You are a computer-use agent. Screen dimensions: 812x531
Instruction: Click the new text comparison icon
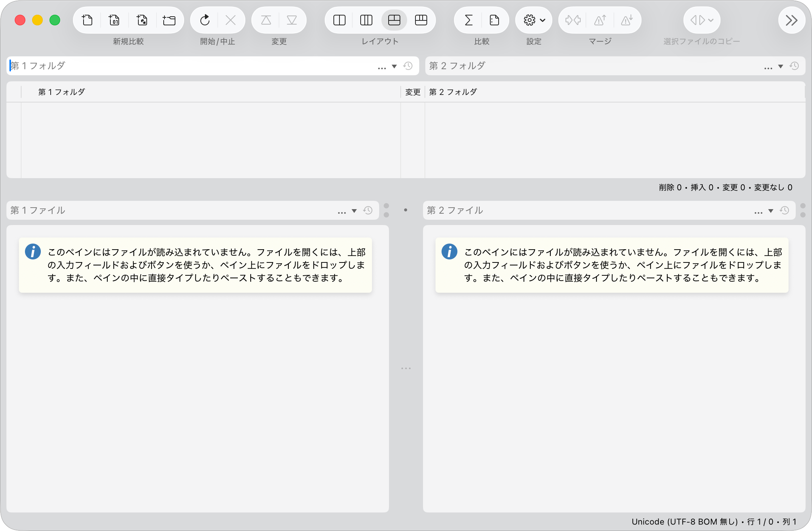(x=87, y=20)
